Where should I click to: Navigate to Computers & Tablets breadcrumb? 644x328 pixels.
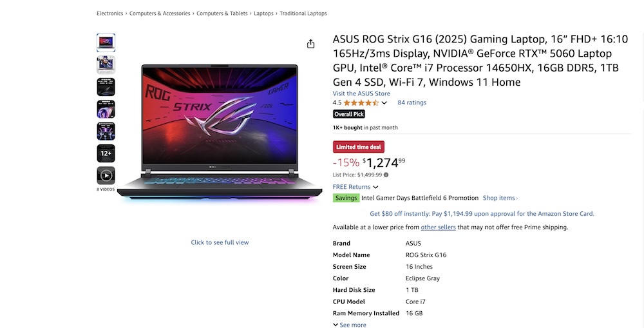(222, 14)
